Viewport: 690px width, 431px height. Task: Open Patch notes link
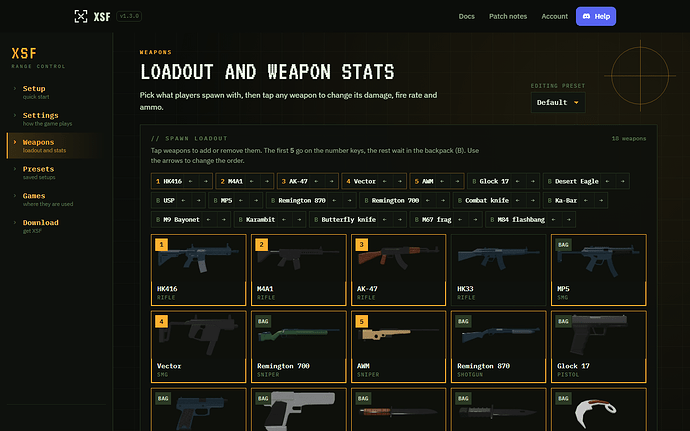[x=508, y=16]
